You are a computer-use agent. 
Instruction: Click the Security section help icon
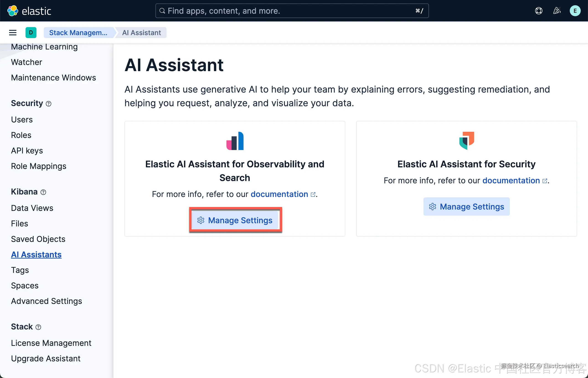click(49, 104)
